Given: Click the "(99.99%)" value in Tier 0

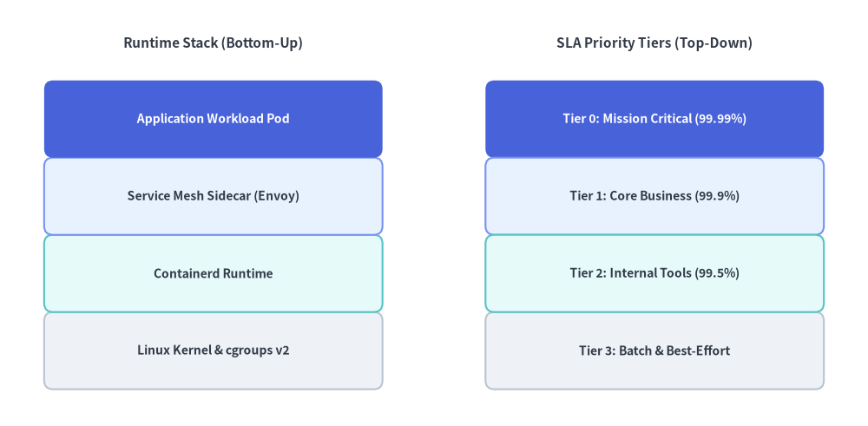Looking at the screenshot, I should (720, 119).
